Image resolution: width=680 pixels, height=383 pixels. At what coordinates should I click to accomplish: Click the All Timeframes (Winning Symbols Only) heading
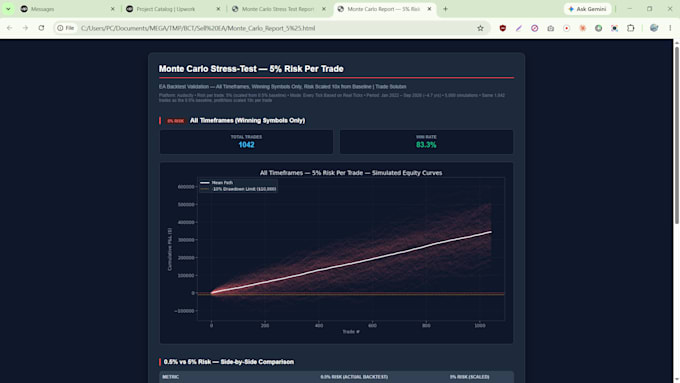click(x=247, y=121)
